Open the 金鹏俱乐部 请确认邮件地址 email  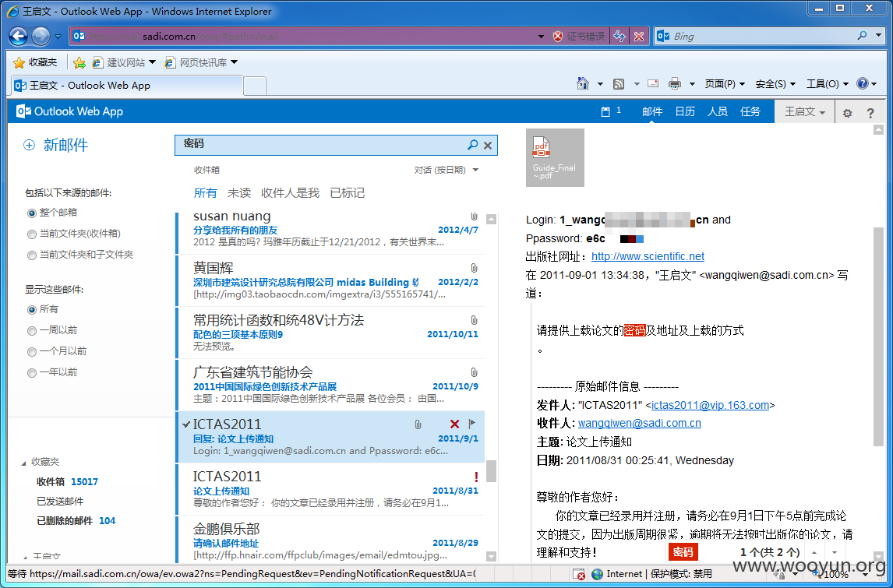(330, 541)
